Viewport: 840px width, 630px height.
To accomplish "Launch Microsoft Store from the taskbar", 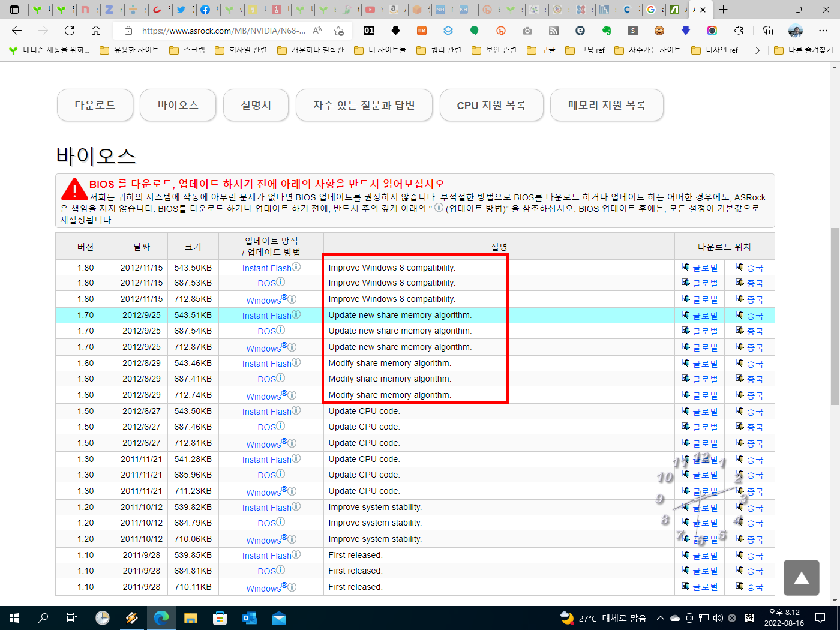I will pyautogui.click(x=220, y=618).
